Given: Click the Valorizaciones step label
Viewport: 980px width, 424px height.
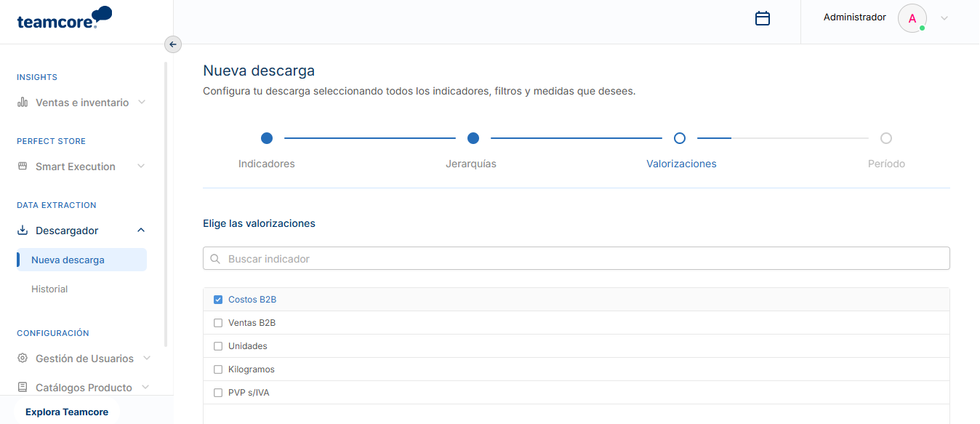Looking at the screenshot, I should point(681,164).
